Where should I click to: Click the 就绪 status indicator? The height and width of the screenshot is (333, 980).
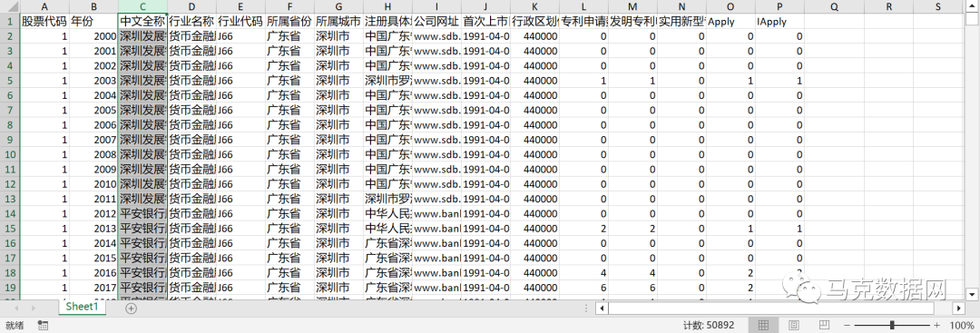click(15, 326)
